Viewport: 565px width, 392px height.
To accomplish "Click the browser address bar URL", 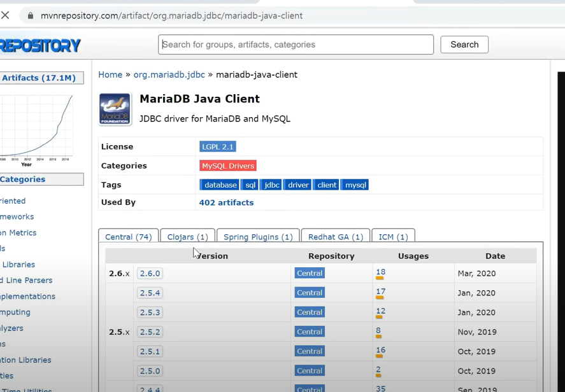I will coord(171,15).
